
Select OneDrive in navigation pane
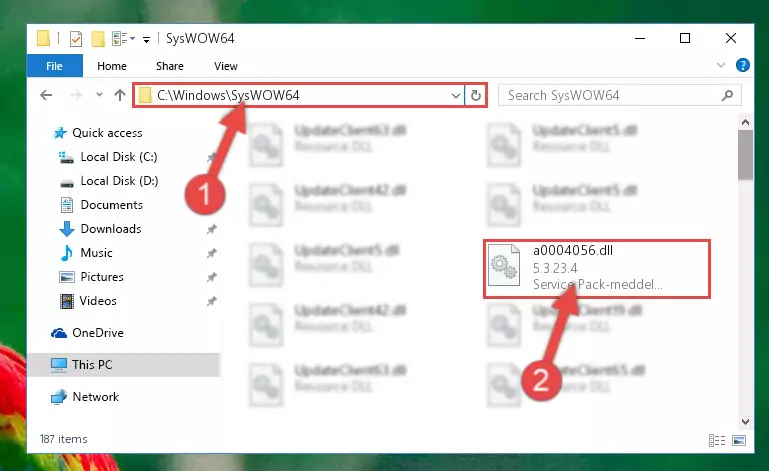pos(98,333)
